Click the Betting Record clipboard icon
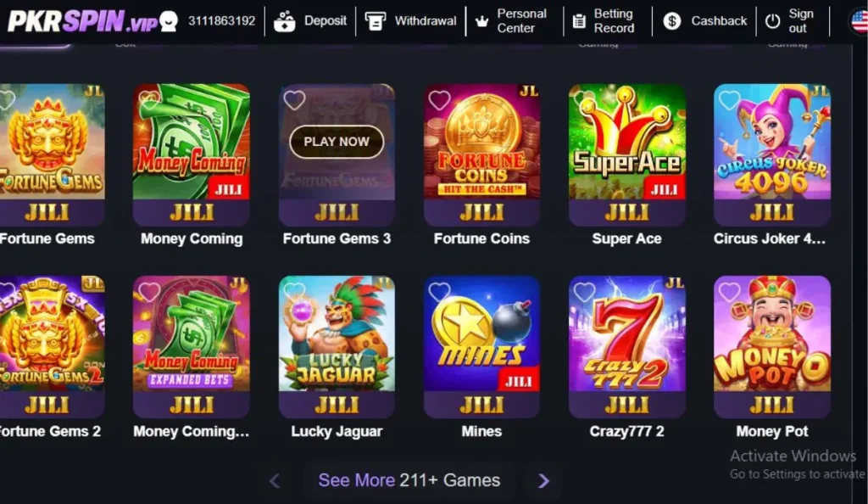The width and height of the screenshot is (868, 504). 579,21
